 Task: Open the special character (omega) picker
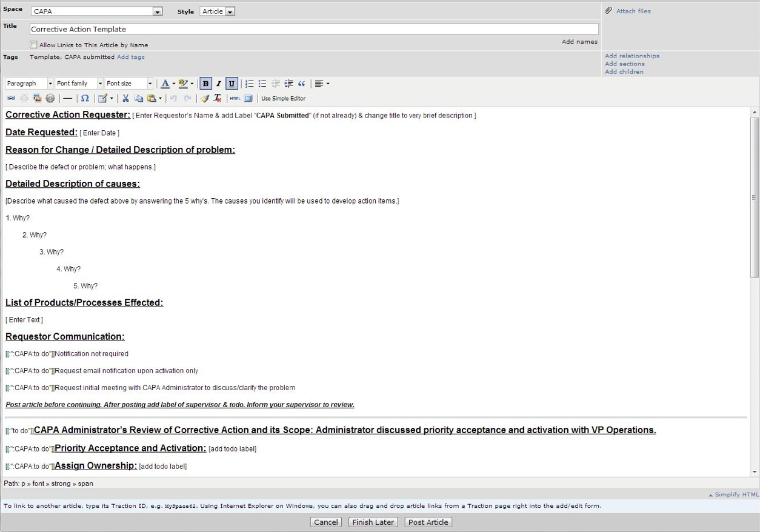85,98
